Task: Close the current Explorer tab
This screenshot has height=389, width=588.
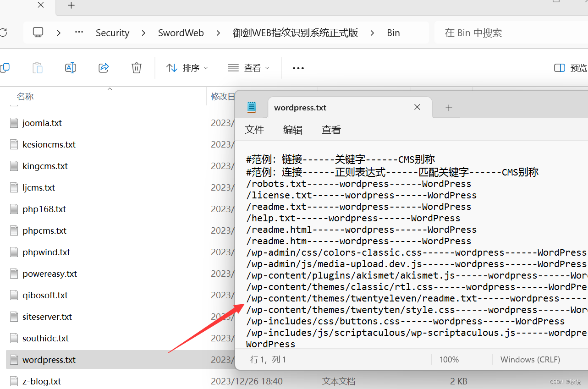Action: pos(40,5)
